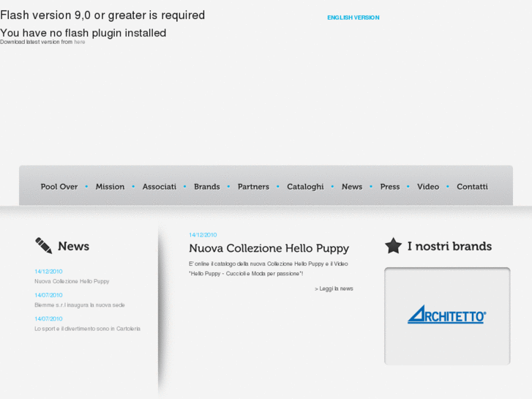Screen dimensions: 532x399
Task: Click the main headline Nuova Collezione Hello Puppy
Action: click(269, 248)
